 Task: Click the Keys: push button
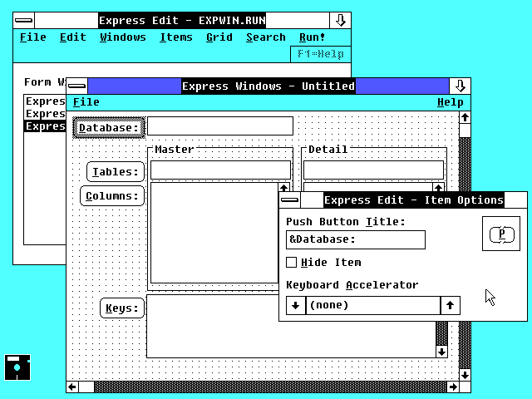pos(122,308)
